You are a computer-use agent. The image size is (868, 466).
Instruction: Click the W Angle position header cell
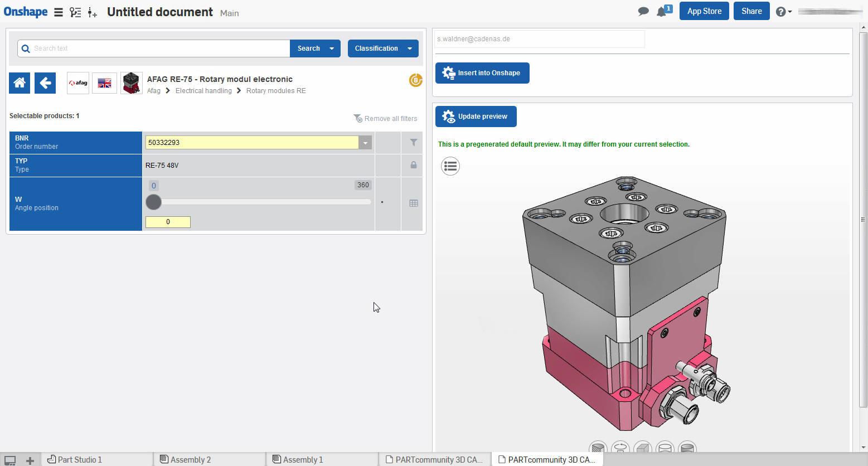(76, 204)
